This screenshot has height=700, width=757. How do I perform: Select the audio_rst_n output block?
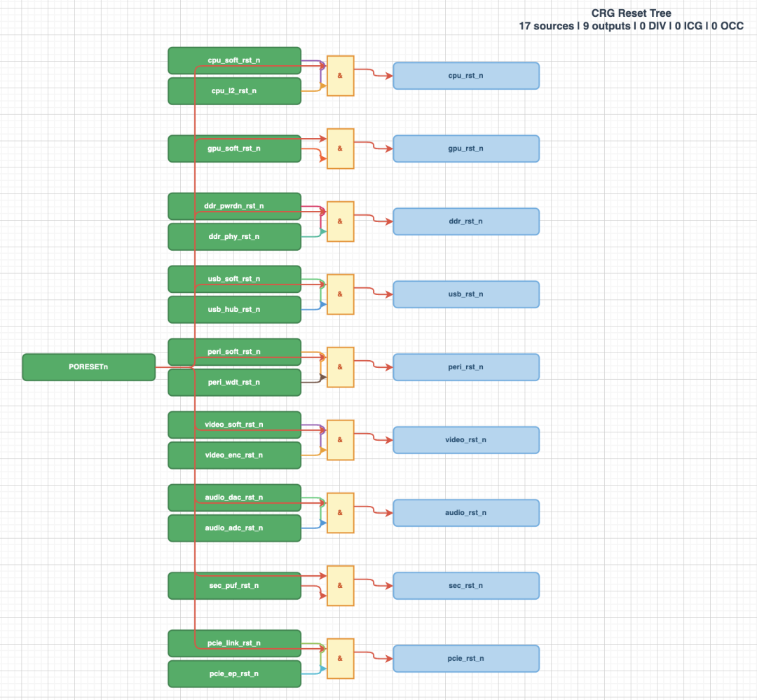[x=466, y=513]
